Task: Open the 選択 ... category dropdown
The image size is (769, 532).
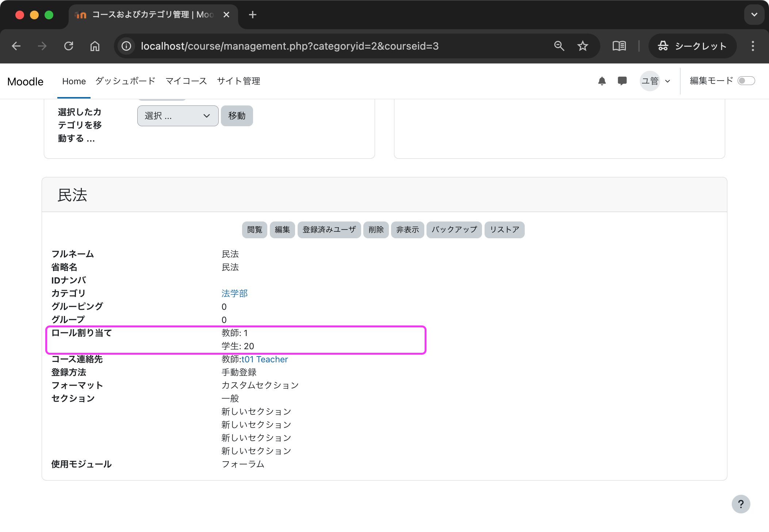Action: [x=178, y=116]
